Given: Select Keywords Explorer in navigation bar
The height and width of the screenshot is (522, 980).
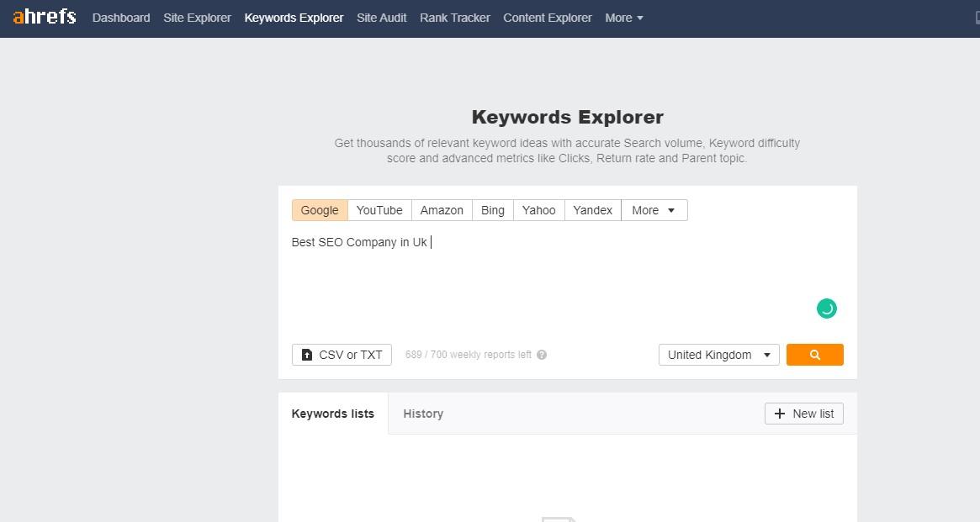Looking at the screenshot, I should point(294,18).
